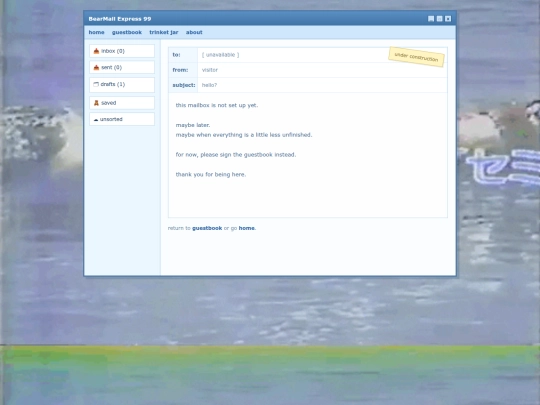Click the inbox folder tray icon
Image resolution: width=540 pixels, height=405 pixels.
(x=96, y=51)
